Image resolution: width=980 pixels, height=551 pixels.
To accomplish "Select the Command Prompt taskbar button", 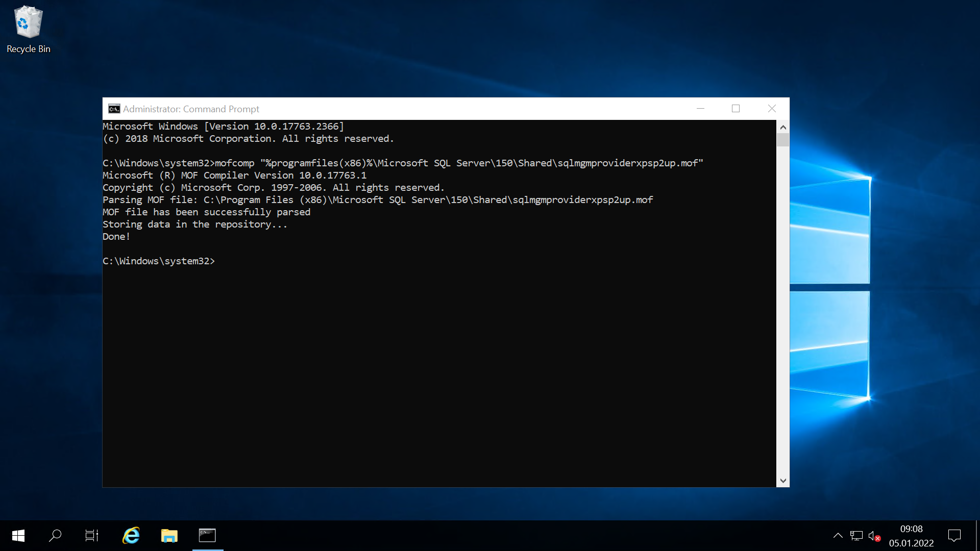I will 207,535.
